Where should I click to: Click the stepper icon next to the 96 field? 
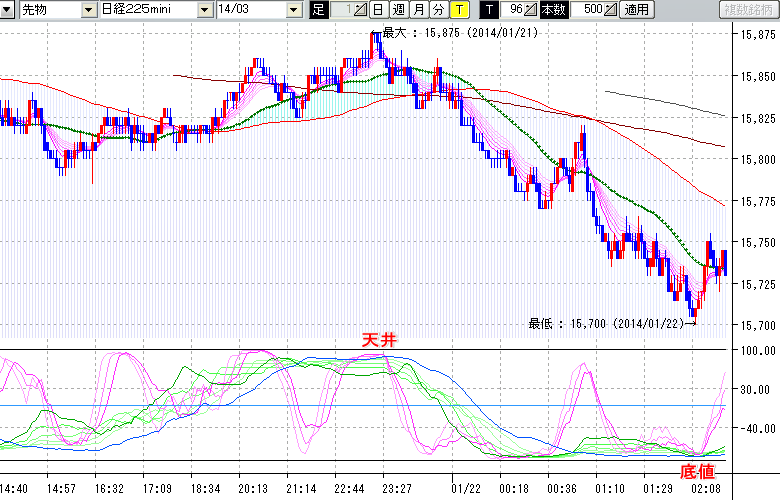point(531,9)
